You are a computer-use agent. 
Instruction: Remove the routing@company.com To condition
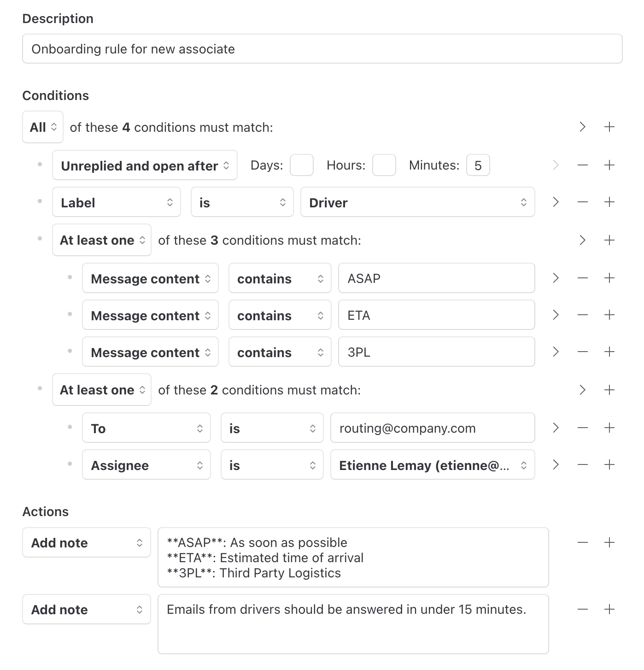click(x=583, y=428)
